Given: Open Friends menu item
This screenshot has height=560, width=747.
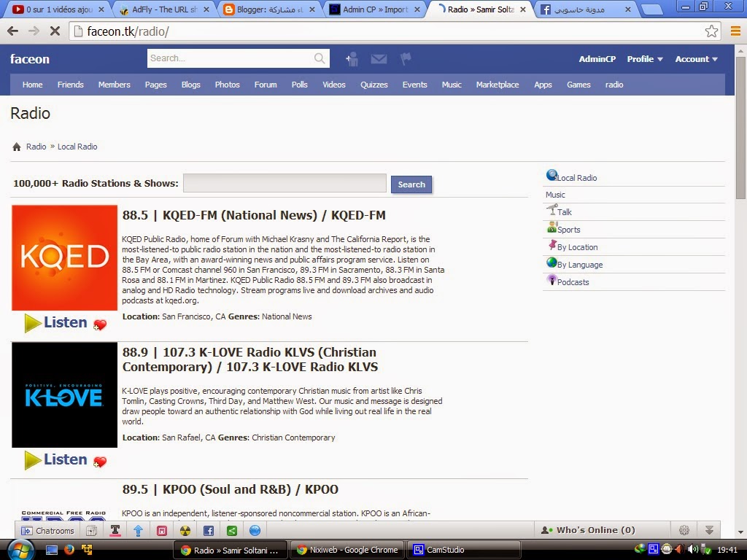Looking at the screenshot, I should pyautogui.click(x=71, y=85).
